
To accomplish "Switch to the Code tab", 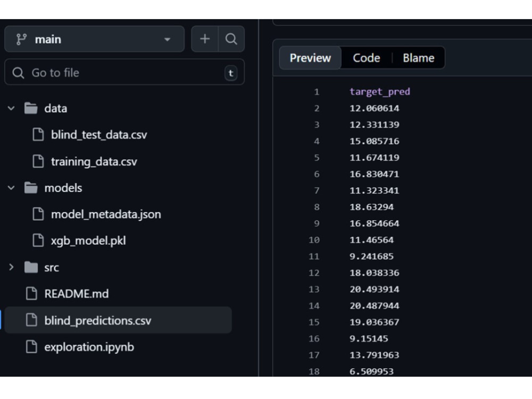I will (x=367, y=58).
